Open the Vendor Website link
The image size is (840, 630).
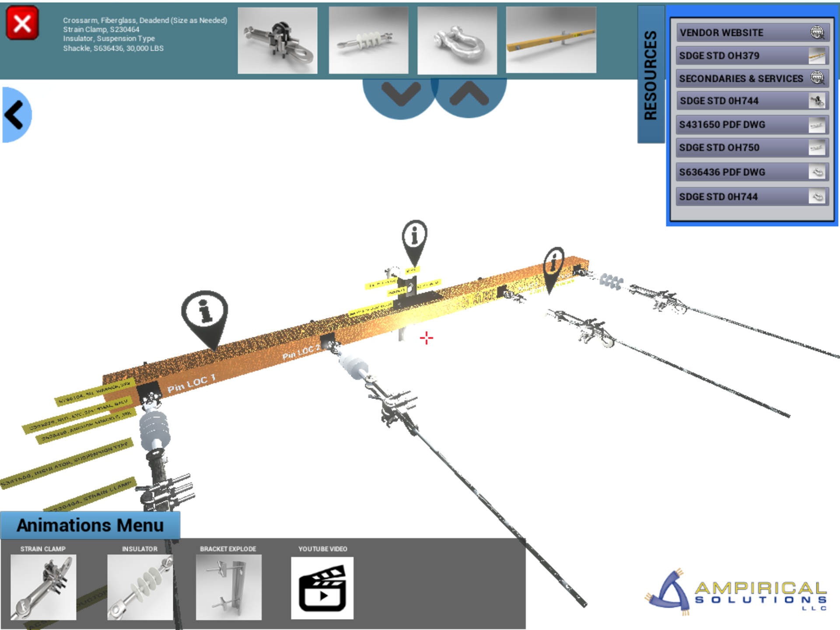click(x=751, y=33)
